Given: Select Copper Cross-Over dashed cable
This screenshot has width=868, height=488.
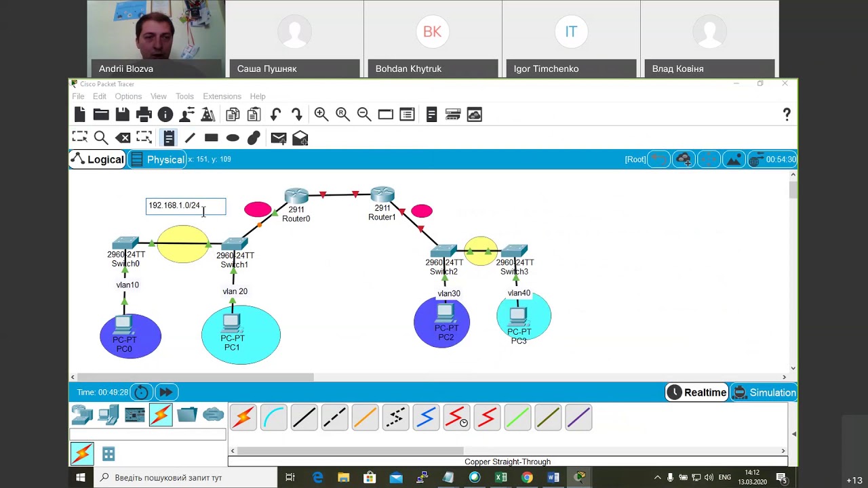Looking at the screenshot, I should tap(335, 418).
